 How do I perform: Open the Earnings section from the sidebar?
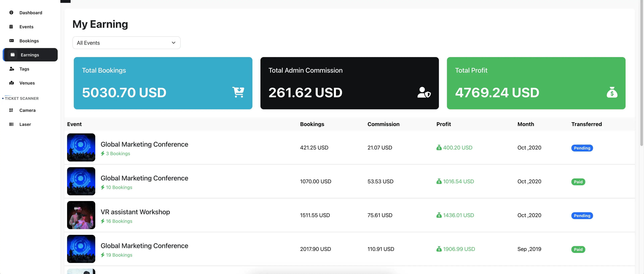pos(30,55)
